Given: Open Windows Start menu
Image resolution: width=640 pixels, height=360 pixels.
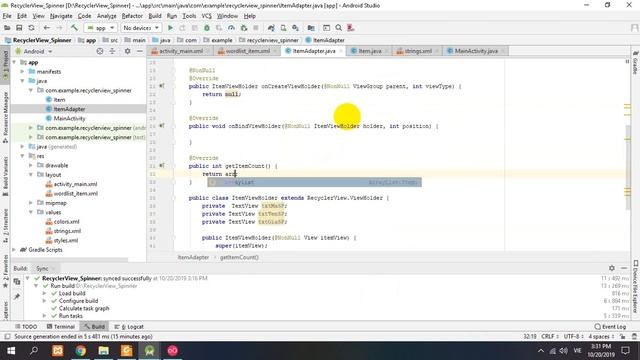Looking at the screenshot, I should 11,351.
